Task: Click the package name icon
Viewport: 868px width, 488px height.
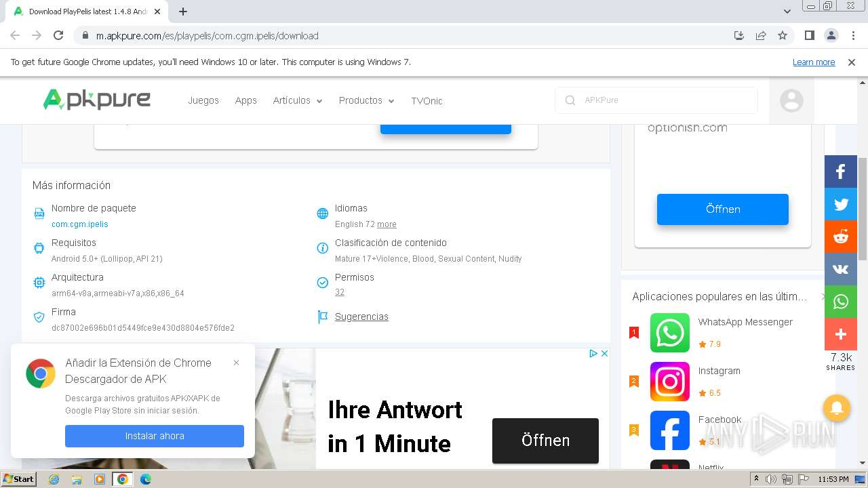Action: (39, 214)
